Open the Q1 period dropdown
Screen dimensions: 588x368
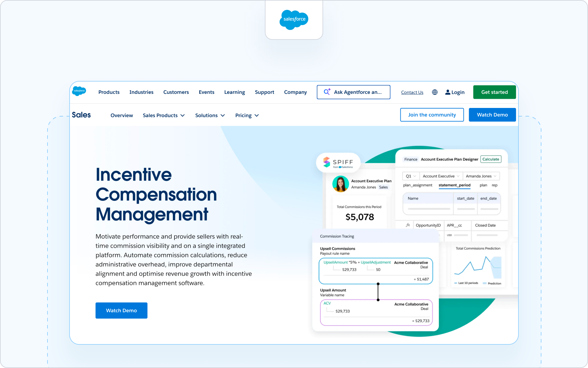(411, 176)
